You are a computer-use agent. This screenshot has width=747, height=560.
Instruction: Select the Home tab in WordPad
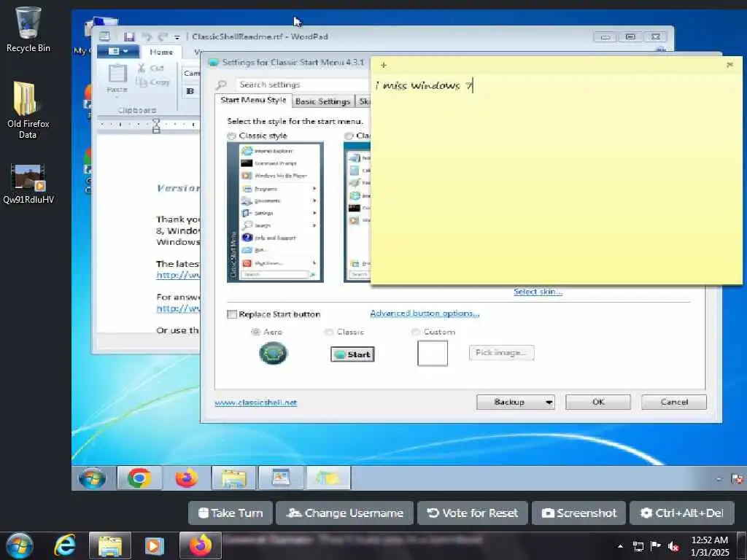pos(161,52)
